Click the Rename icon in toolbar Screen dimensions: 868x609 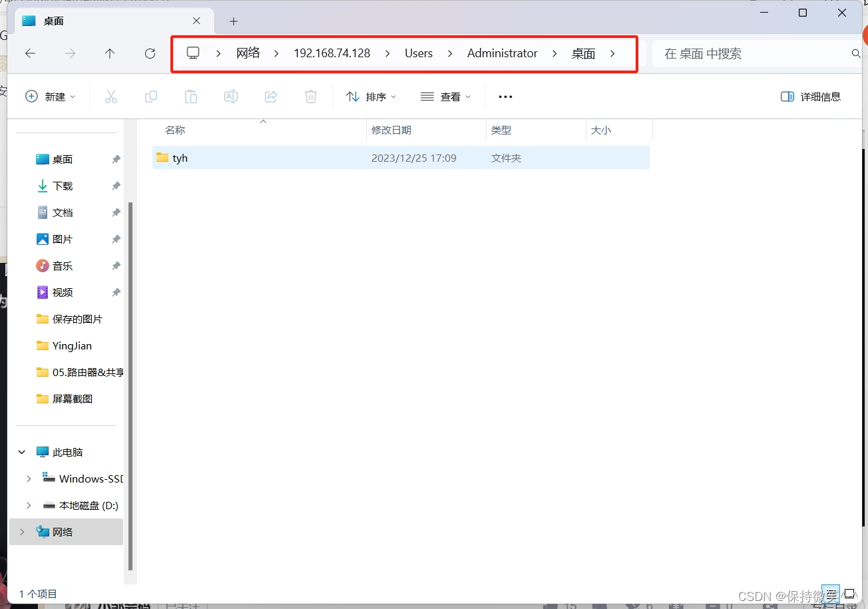[231, 97]
